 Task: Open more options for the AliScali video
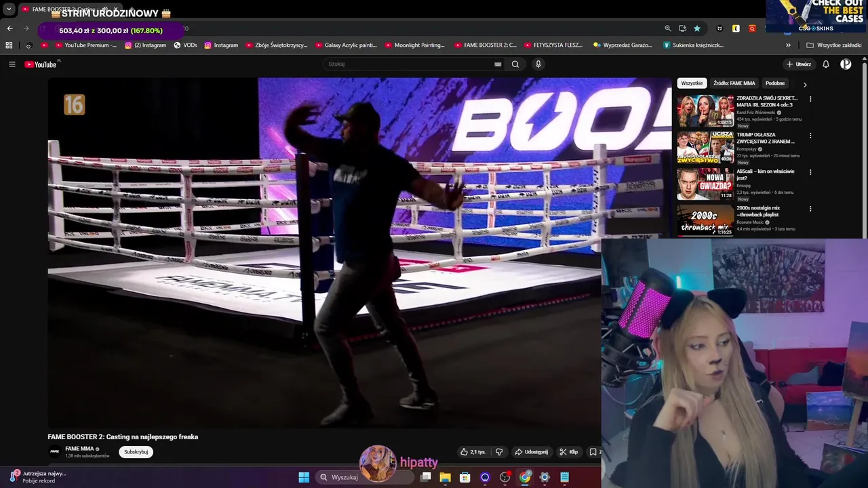click(x=810, y=172)
